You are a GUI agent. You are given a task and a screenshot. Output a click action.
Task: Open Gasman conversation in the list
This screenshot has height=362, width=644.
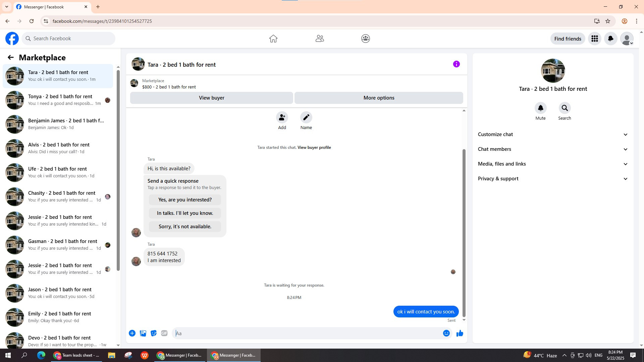coord(58,245)
